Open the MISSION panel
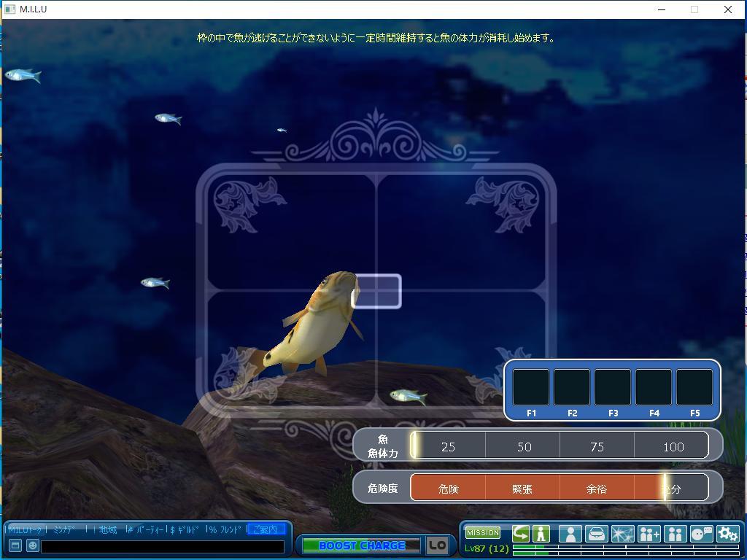This screenshot has width=747, height=560. [483, 532]
